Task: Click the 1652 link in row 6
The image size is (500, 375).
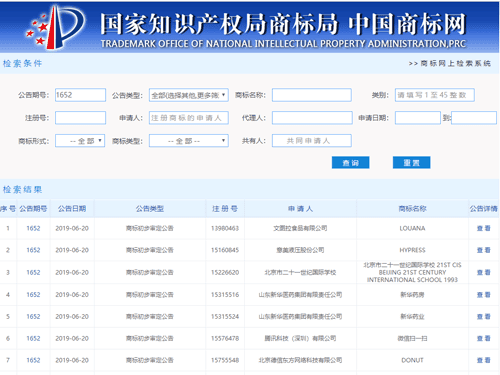Action: point(33,338)
